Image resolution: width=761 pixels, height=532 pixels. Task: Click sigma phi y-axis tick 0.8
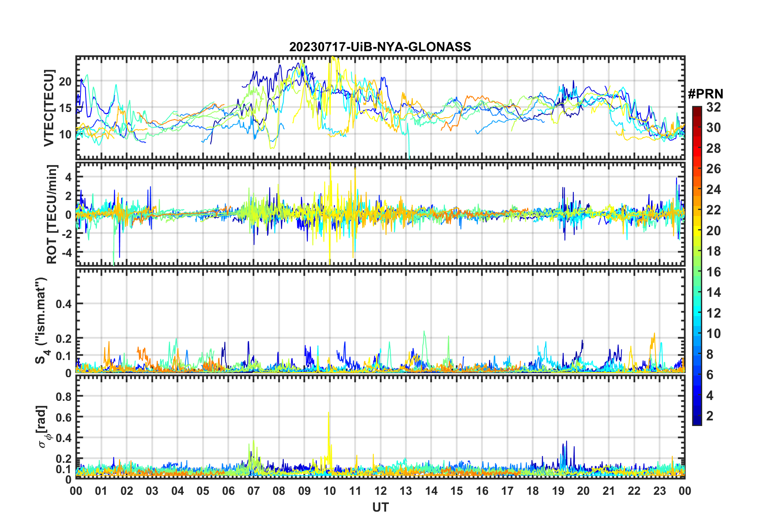pos(64,396)
